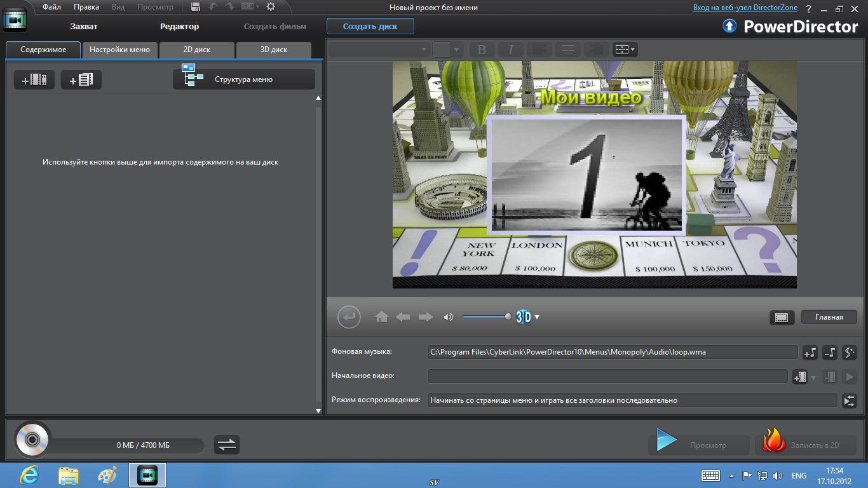Click the import additional video icon
Image resolution: width=868 pixels, height=488 pixels.
tap(34, 79)
